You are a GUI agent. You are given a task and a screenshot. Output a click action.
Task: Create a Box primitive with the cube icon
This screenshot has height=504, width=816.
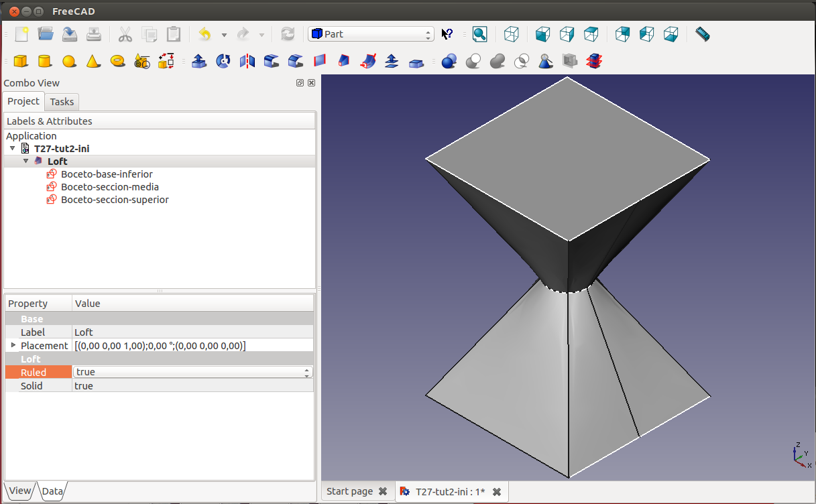pos(21,61)
